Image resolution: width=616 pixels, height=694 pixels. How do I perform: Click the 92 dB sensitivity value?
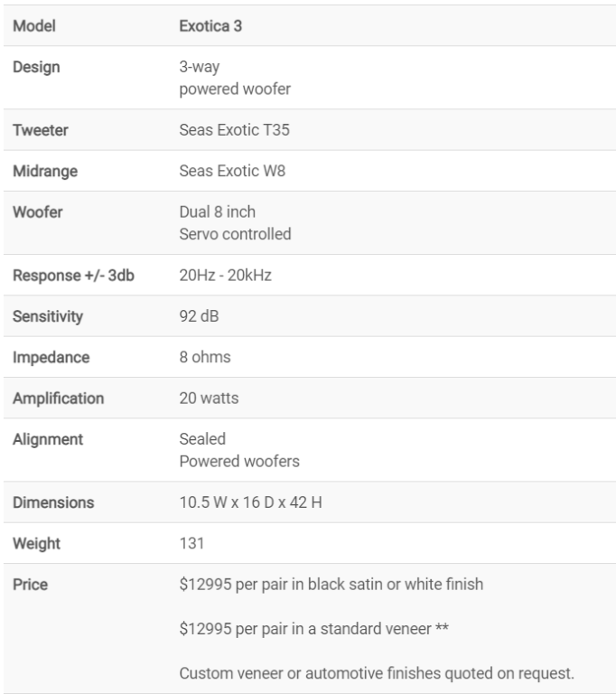coord(199,316)
